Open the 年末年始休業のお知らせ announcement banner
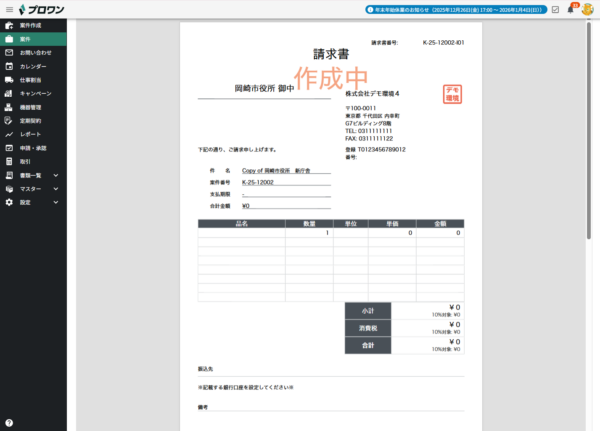 [x=455, y=9]
